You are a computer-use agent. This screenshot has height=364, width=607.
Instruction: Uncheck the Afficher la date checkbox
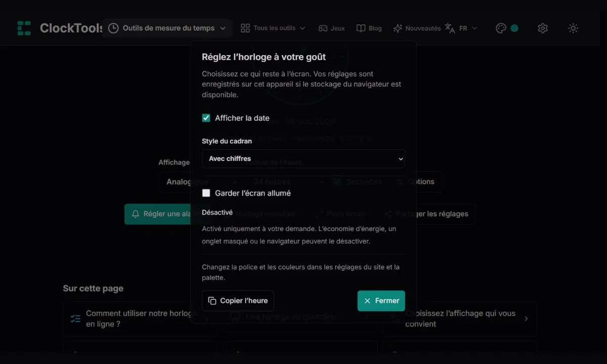(x=206, y=118)
